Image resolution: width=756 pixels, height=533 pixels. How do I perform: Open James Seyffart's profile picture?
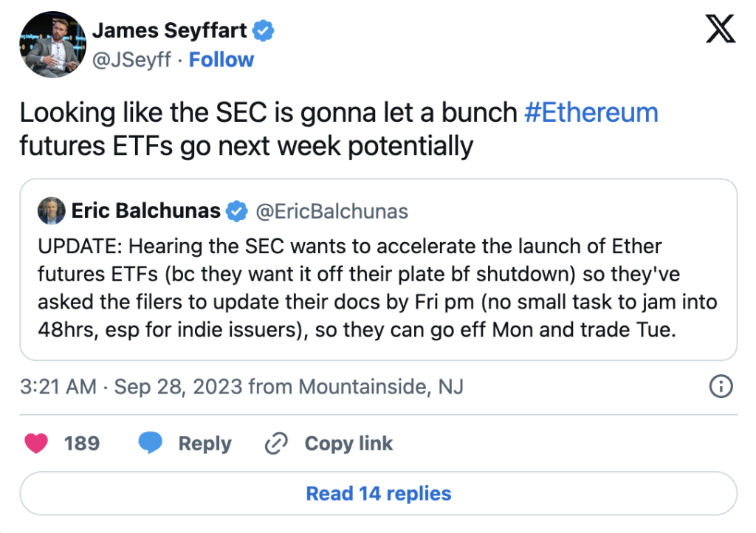coord(49,46)
